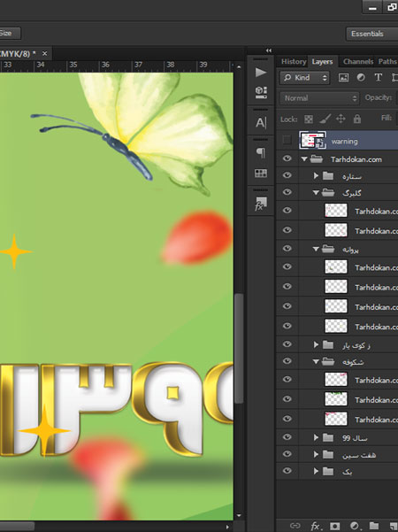Expand the ستاره group
The width and height of the screenshot is (398, 532).
316,175
